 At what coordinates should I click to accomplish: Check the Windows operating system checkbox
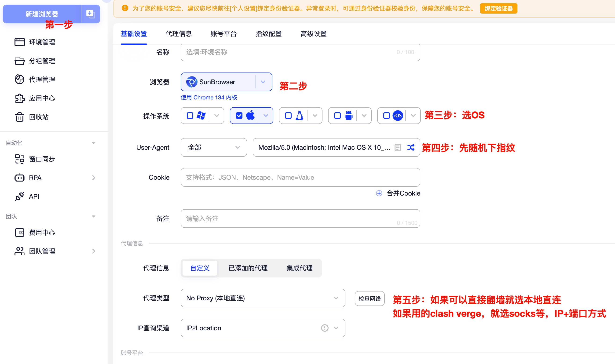[190, 116]
